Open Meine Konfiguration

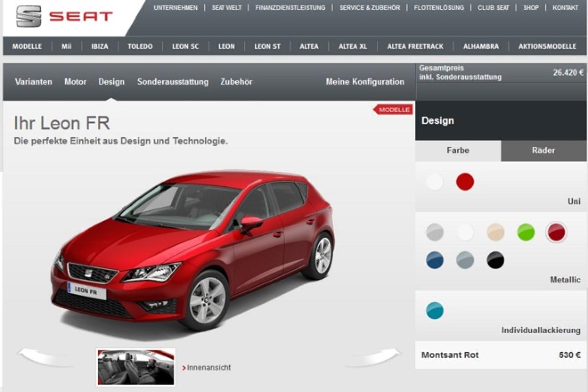click(x=365, y=82)
